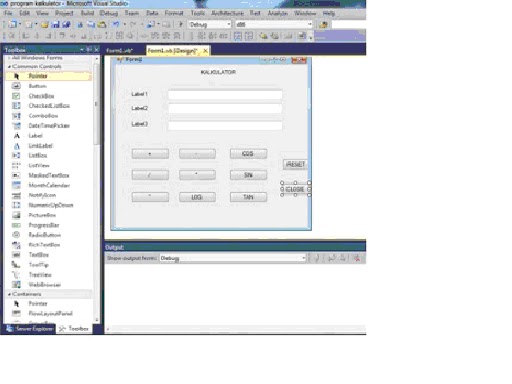Open the Debug configuration dropdown
Image resolution: width=512 pixels, height=384 pixels.
click(210, 24)
